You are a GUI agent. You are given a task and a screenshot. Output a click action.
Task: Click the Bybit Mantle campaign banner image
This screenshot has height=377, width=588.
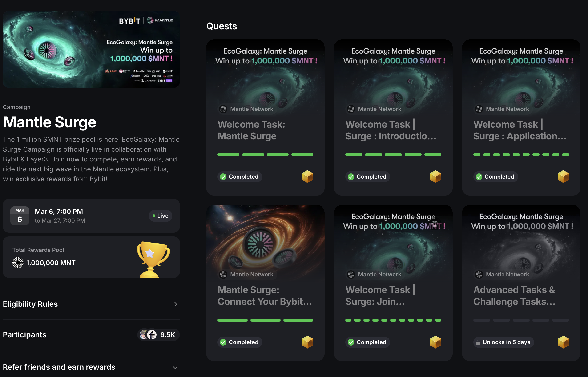pos(91,49)
